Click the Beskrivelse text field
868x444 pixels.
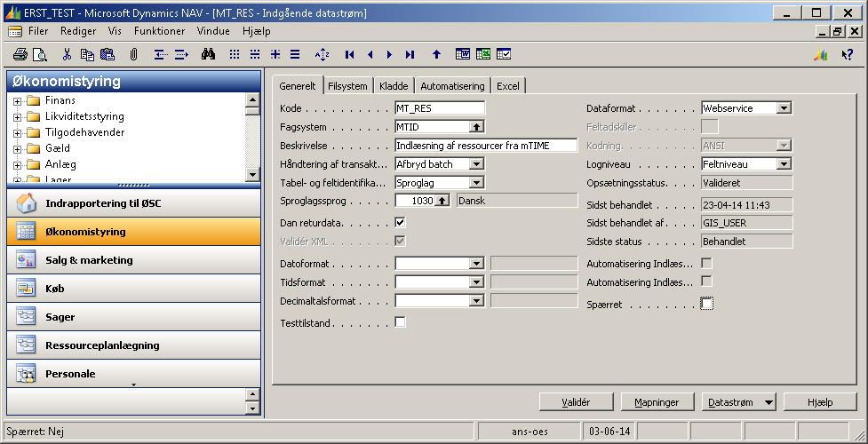click(x=486, y=146)
